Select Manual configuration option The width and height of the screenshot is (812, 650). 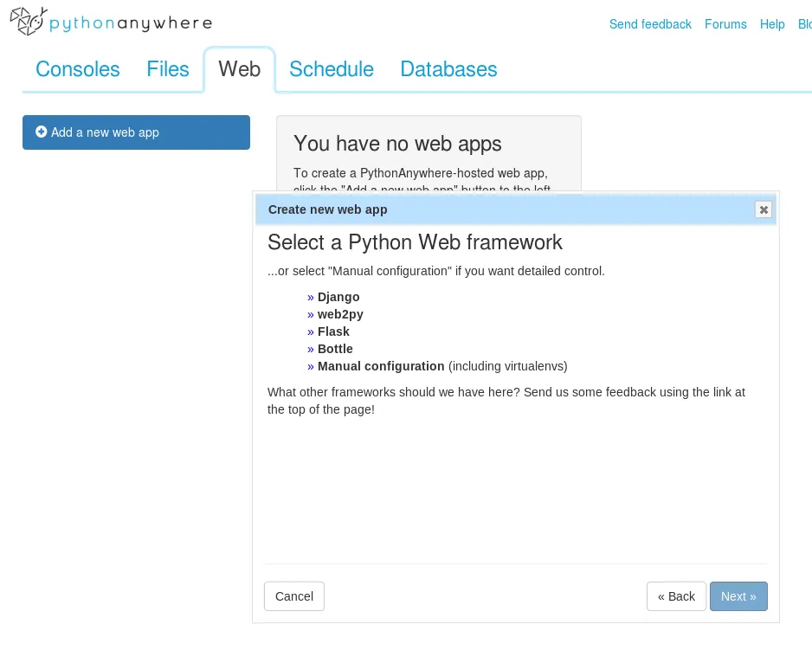(381, 366)
